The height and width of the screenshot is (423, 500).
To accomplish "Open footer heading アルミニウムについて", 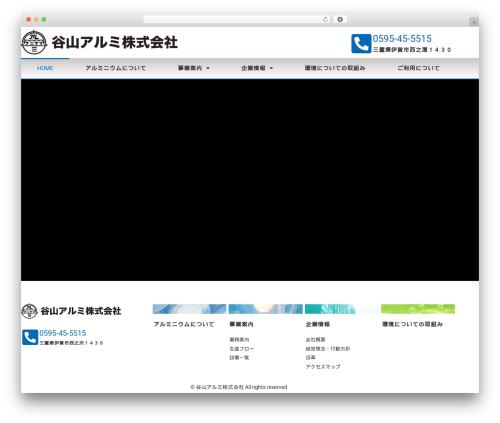I will click(x=184, y=324).
